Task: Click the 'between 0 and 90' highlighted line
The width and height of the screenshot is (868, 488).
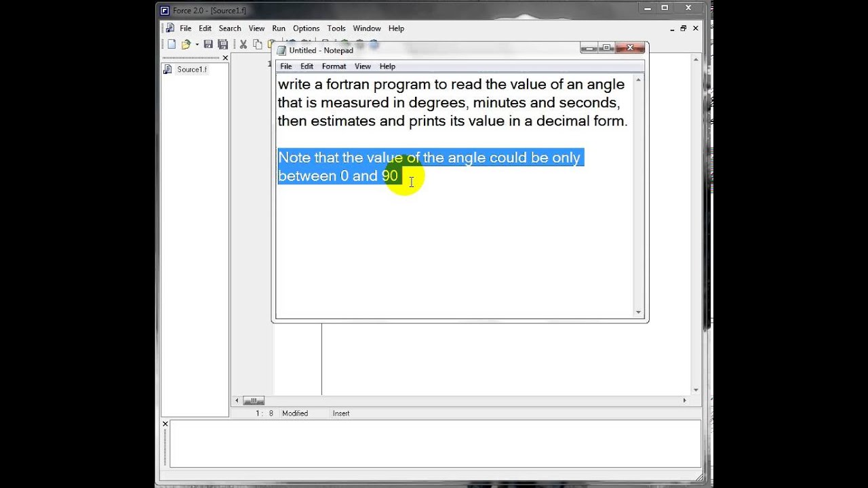Action: point(338,176)
